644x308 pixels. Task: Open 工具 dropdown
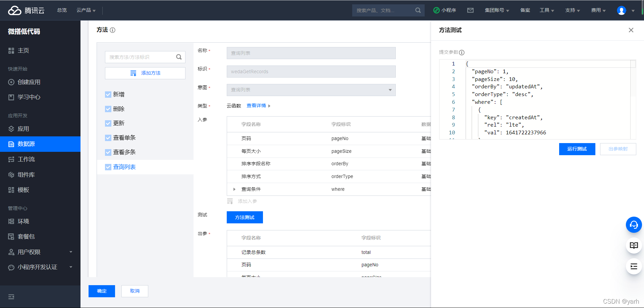click(547, 10)
